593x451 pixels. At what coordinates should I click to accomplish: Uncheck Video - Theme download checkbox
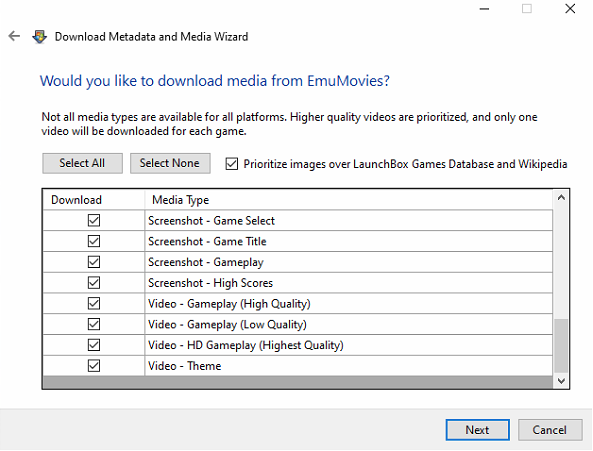94,366
